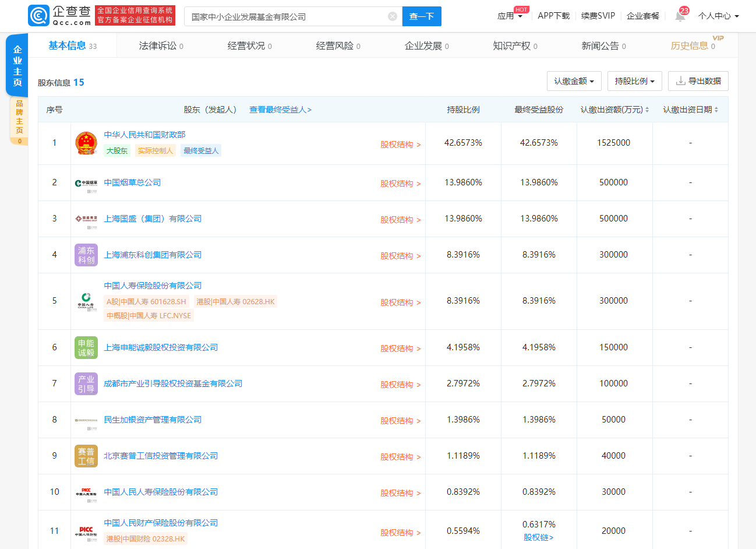Open 中国人民人寿保险股份有限公司 link
Viewport: 756px width, 549px height.
(x=161, y=492)
